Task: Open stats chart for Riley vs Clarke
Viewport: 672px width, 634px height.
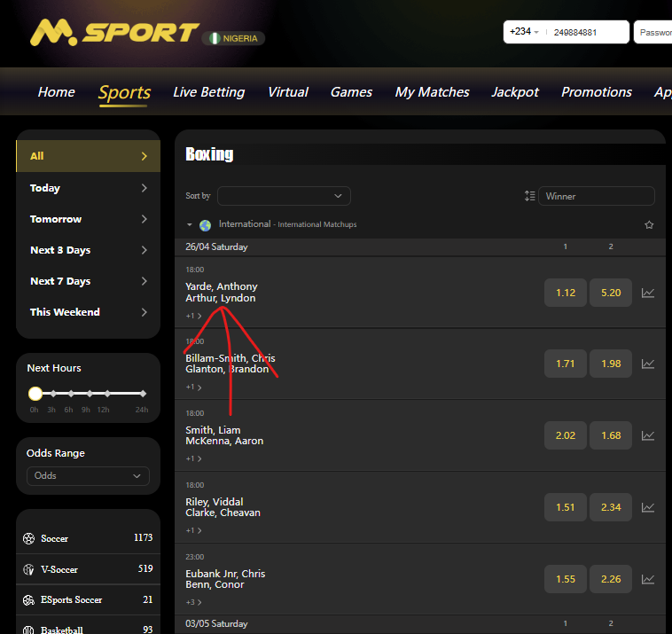Action: tap(648, 507)
